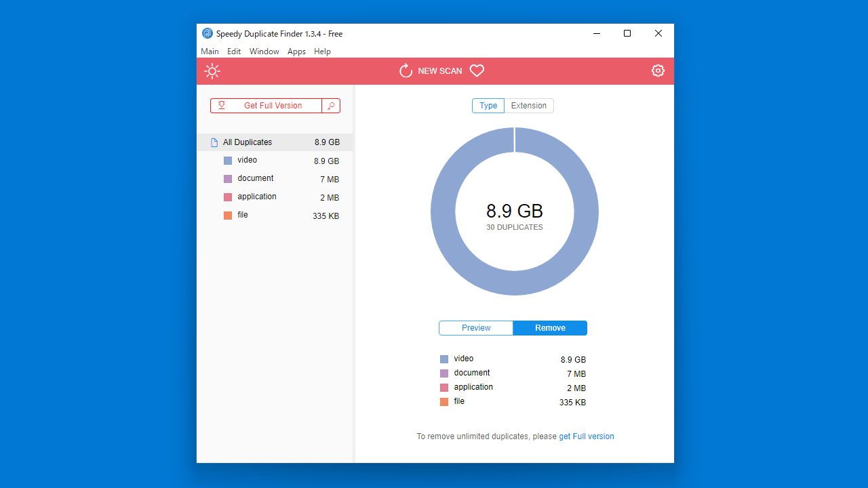The height and width of the screenshot is (488, 868).
Task: Click Get Full Version button
Action: (x=266, y=106)
